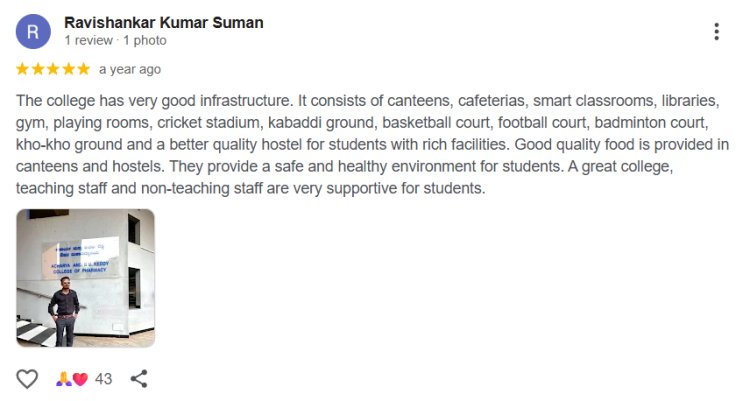Viewport: 750px width, 401px height.
Task: Click the "a year ago" timestamp
Action: tap(129, 69)
